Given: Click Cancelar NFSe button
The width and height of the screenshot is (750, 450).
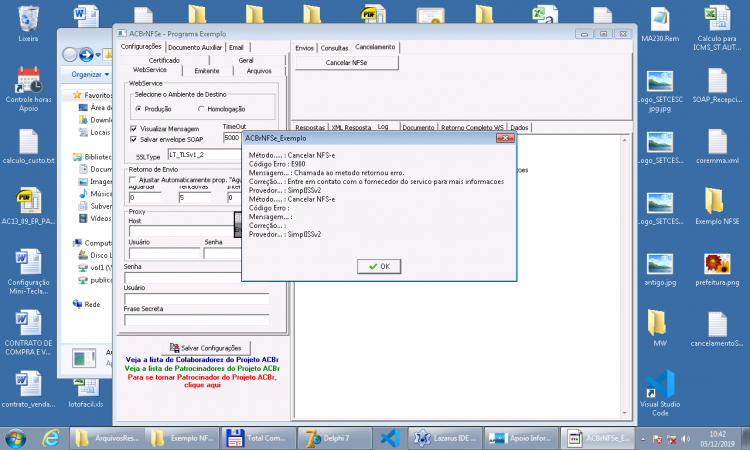Looking at the screenshot, I should click(x=347, y=63).
